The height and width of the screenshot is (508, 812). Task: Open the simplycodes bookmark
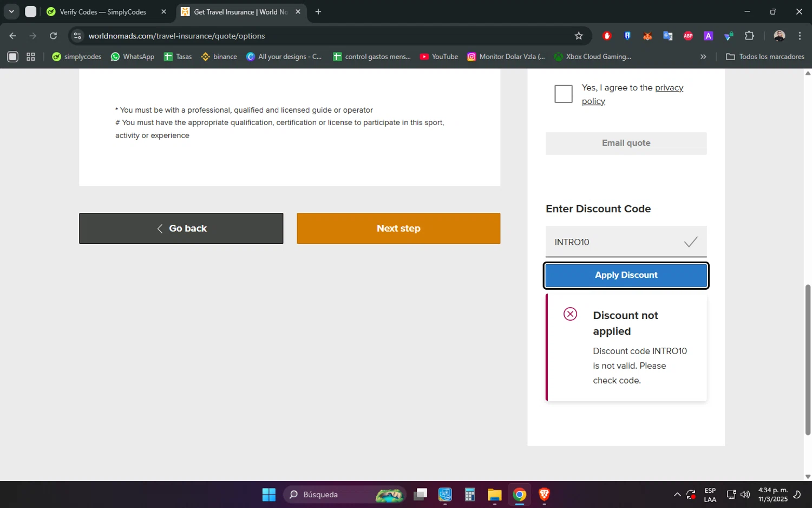[76, 56]
